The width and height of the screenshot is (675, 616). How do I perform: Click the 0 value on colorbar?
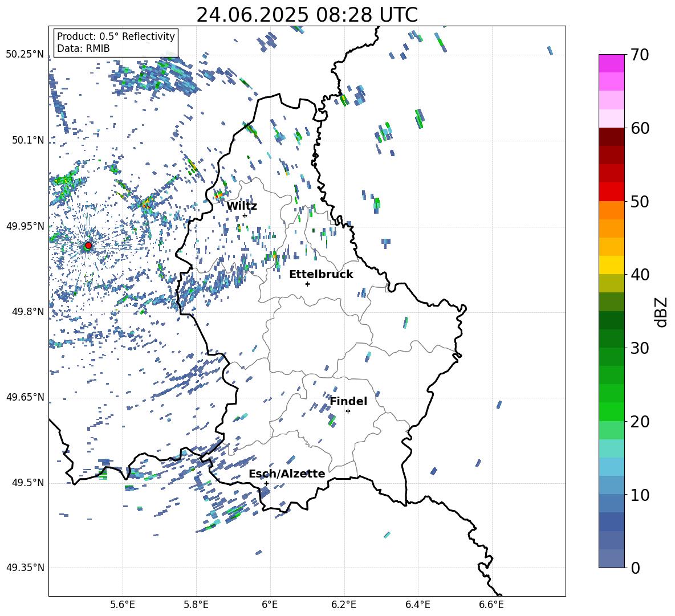(x=635, y=568)
